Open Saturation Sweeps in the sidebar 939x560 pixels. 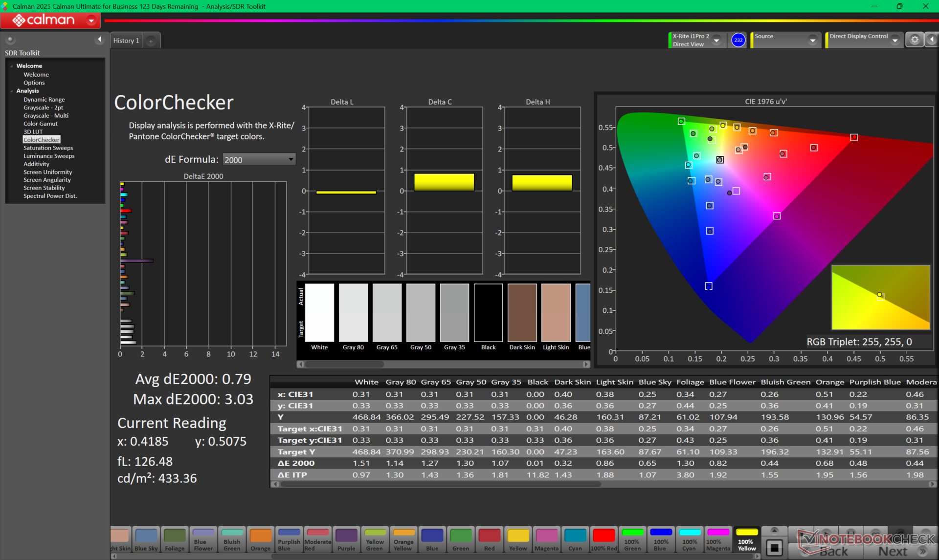pyautogui.click(x=48, y=148)
